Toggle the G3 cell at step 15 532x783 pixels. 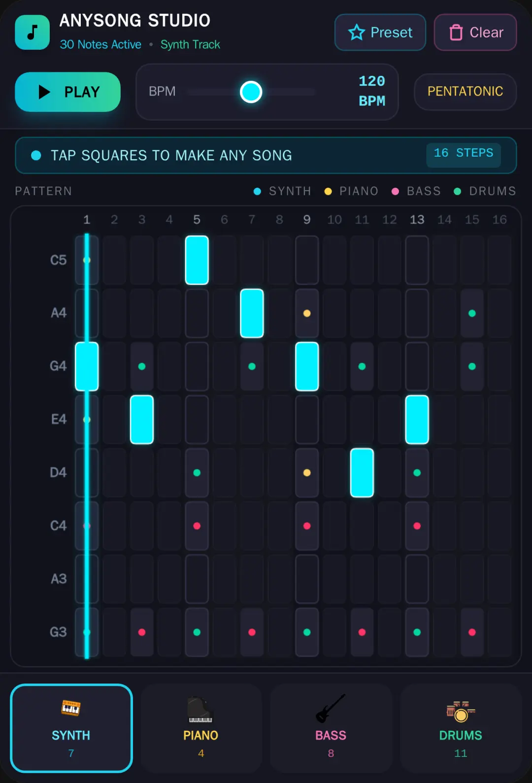coord(472,632)
